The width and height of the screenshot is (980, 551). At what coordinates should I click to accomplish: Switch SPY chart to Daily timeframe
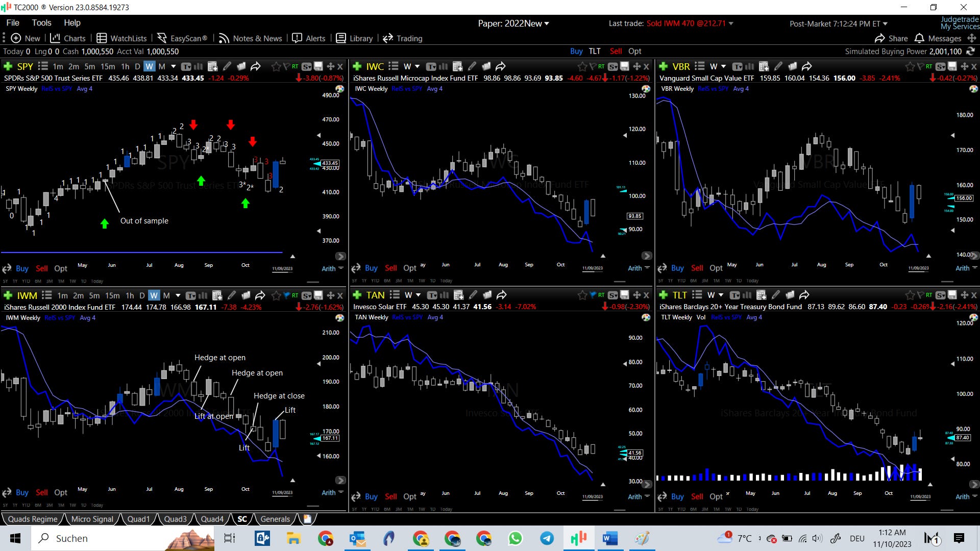[137, 66]
